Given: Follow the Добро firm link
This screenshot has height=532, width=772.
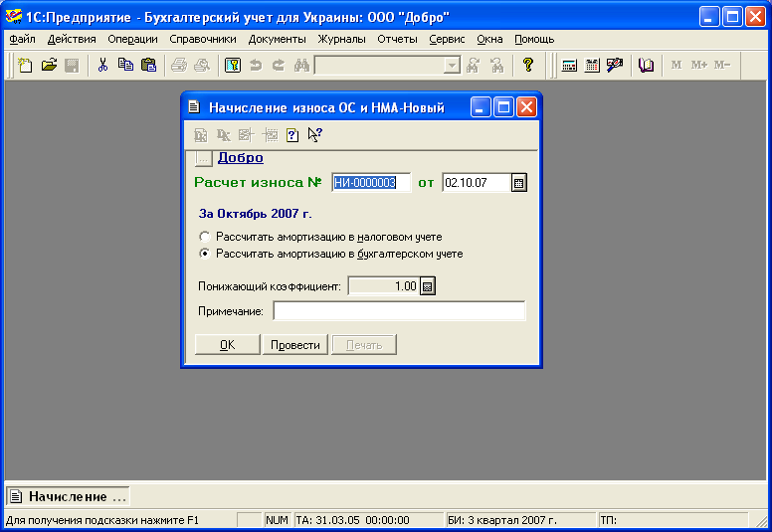Looking at the screenshot, I should click(241, 157).
